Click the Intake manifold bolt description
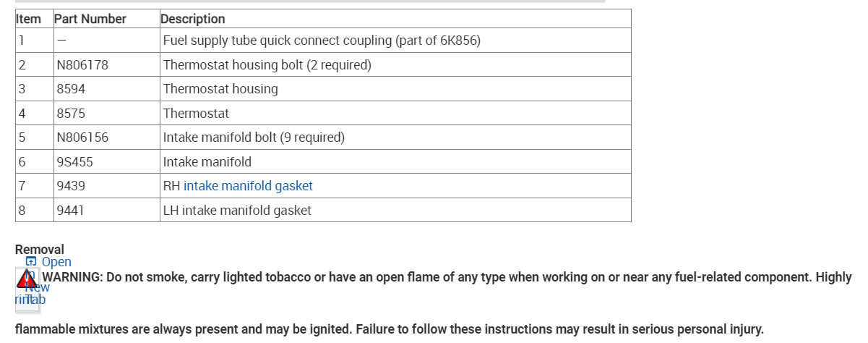 (254, 137)
